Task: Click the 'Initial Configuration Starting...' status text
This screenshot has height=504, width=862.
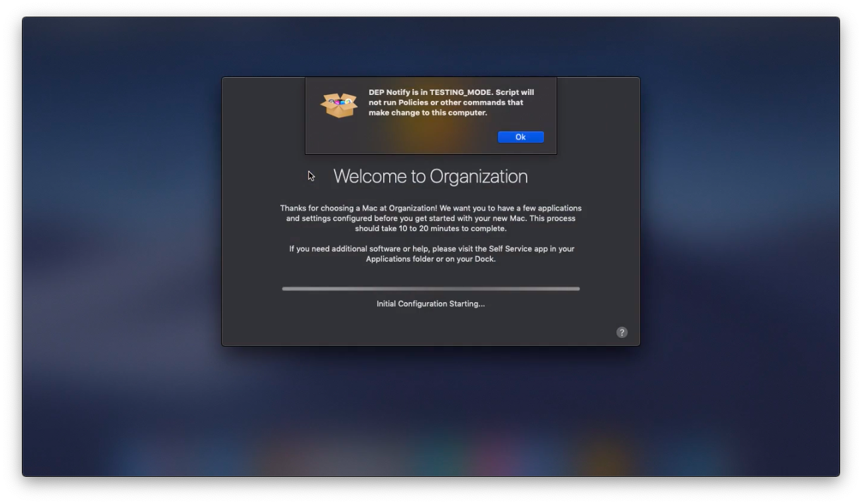Action: point(430,303)
